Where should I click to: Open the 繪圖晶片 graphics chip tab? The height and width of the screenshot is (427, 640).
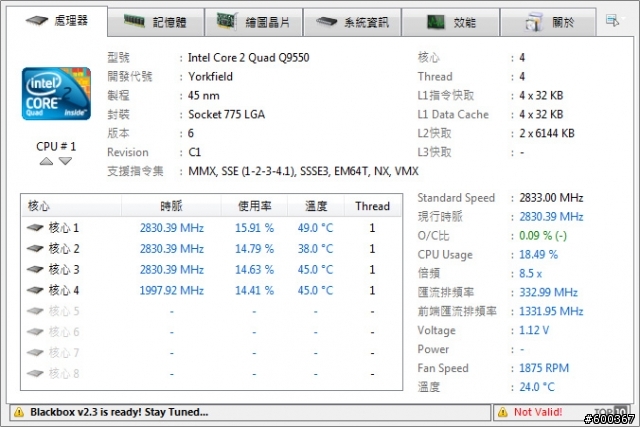[x=254, y=22]
